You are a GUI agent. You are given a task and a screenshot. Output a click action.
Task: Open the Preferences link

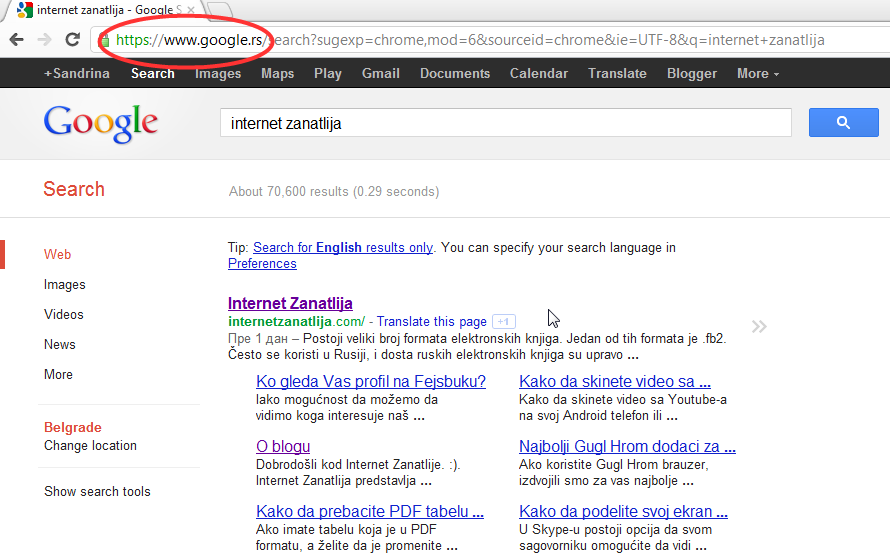tap(262, 263)
